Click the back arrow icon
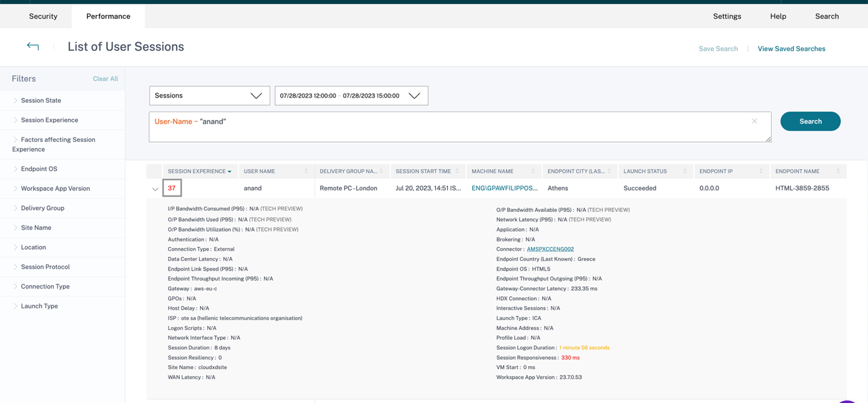The height and width of the screenshot is (403, 868). click(33, 46)
